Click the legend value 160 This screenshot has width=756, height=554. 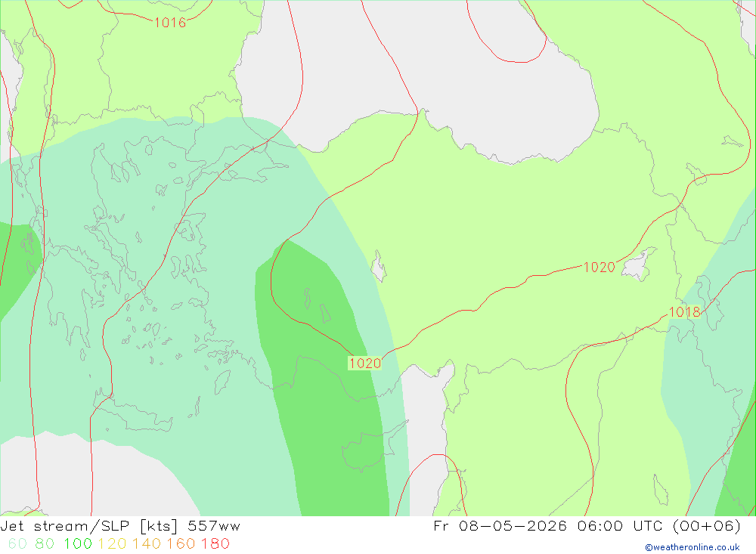point(181,543)
